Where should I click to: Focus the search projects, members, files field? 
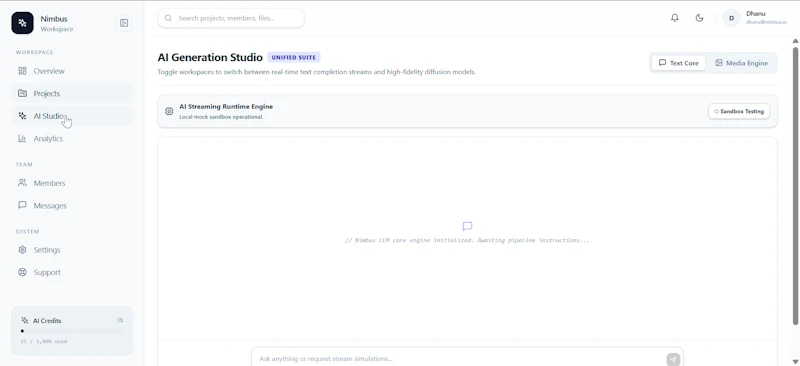231,18
